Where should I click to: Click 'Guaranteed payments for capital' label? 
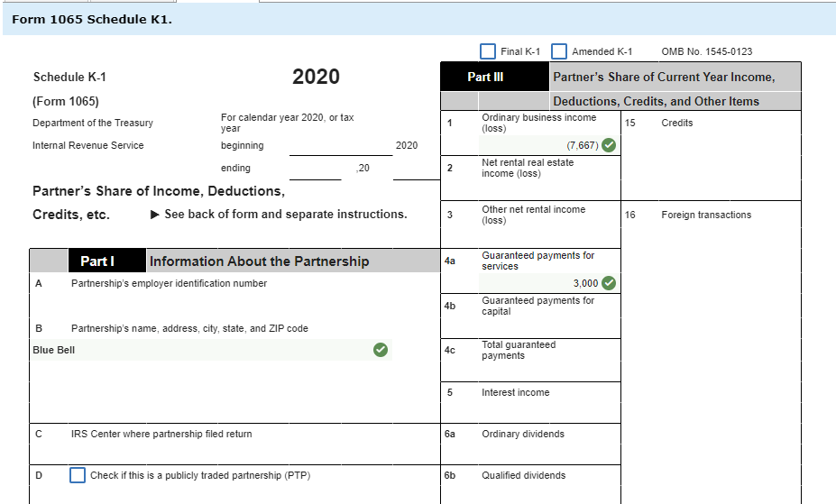click(x=538, y=306)
